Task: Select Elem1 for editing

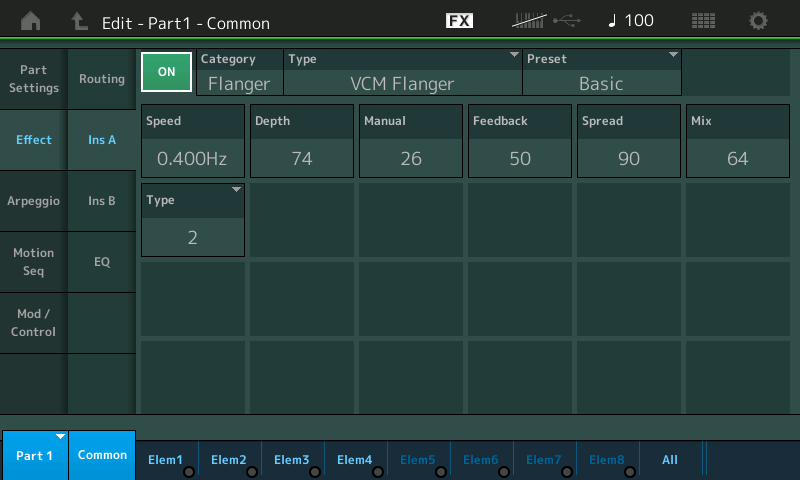Action: click(167, 460)
